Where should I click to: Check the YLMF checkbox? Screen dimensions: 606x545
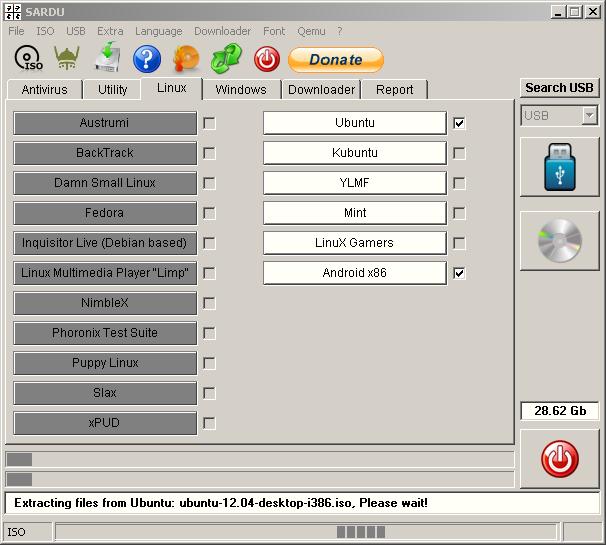459,183
